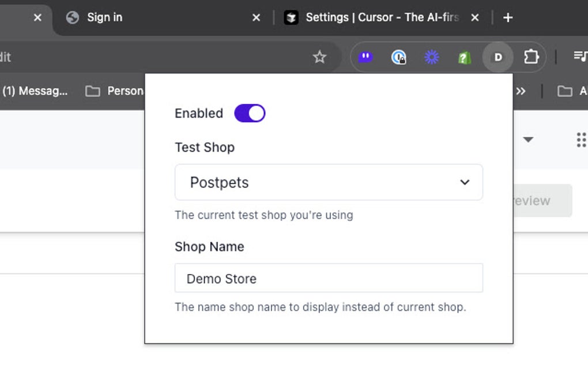Open the media controls music icon
588x368 pixels.
coord(580,57)
